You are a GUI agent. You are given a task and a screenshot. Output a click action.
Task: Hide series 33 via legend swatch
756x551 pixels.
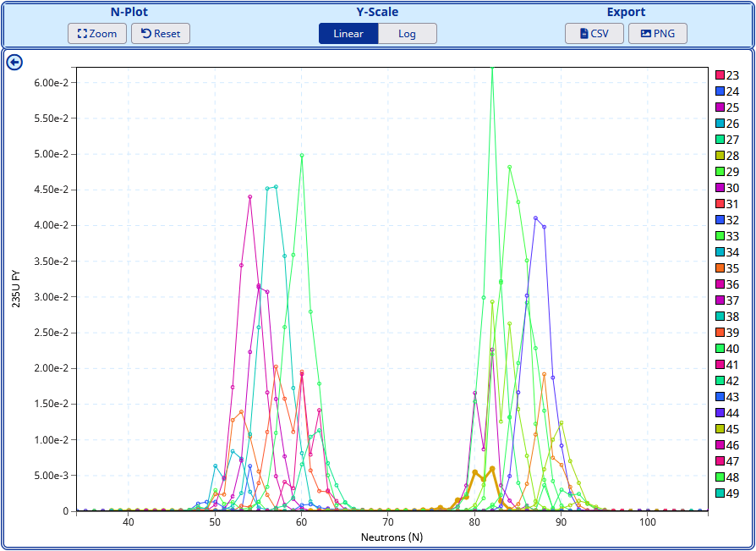(x=720, y=236)
